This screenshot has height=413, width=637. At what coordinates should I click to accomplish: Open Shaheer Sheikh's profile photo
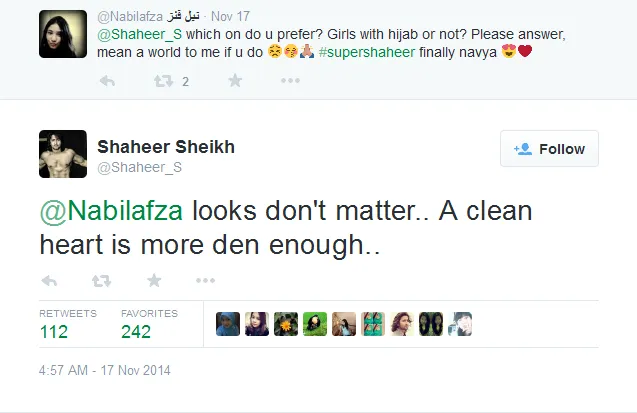[x=62, y=154]
